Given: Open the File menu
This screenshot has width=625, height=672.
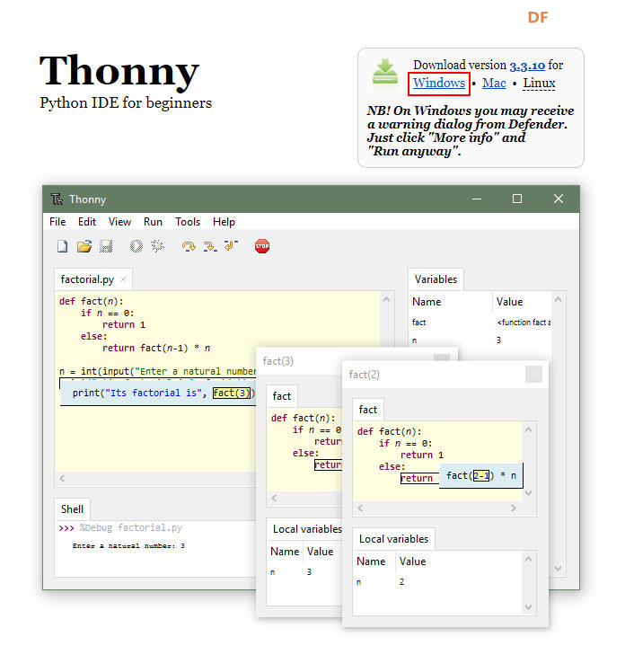Looking at the screenshot, I should (x=57, y=222).
